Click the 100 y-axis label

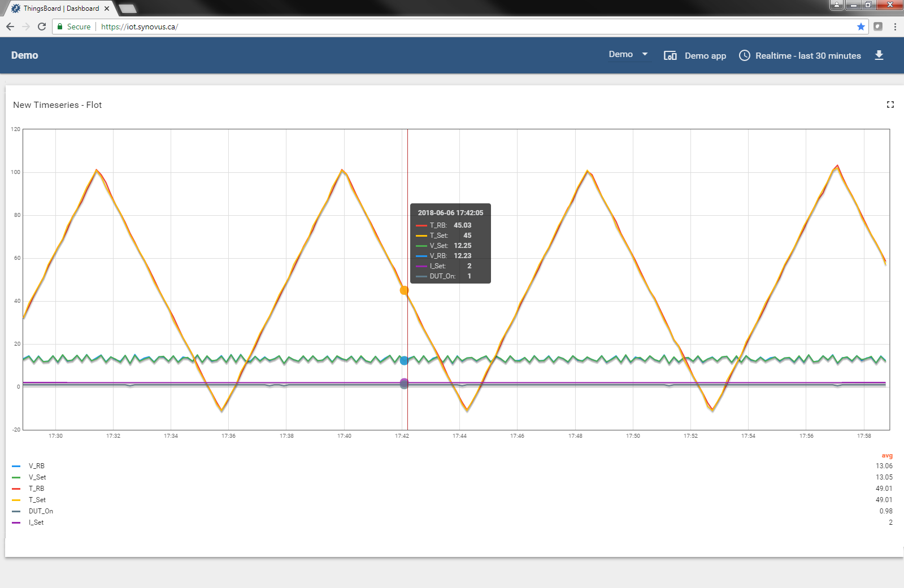click(15, 172)
